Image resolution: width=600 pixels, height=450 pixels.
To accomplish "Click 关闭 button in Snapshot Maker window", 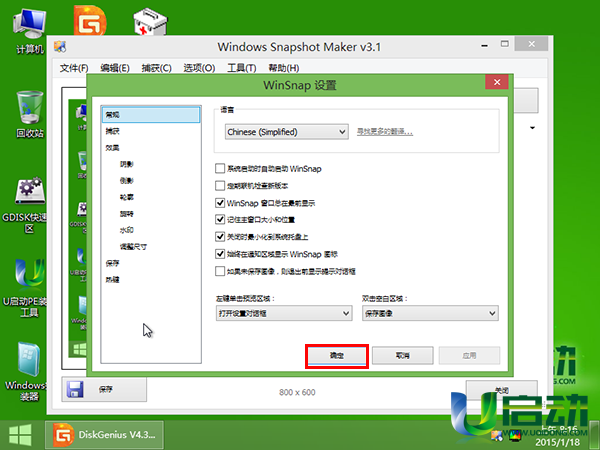I will [x=502, y=390].
